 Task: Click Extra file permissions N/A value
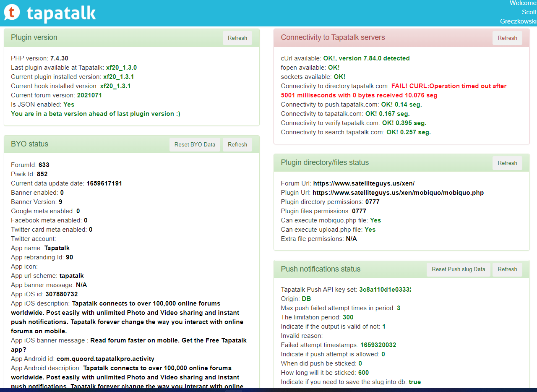coord(351,239)
